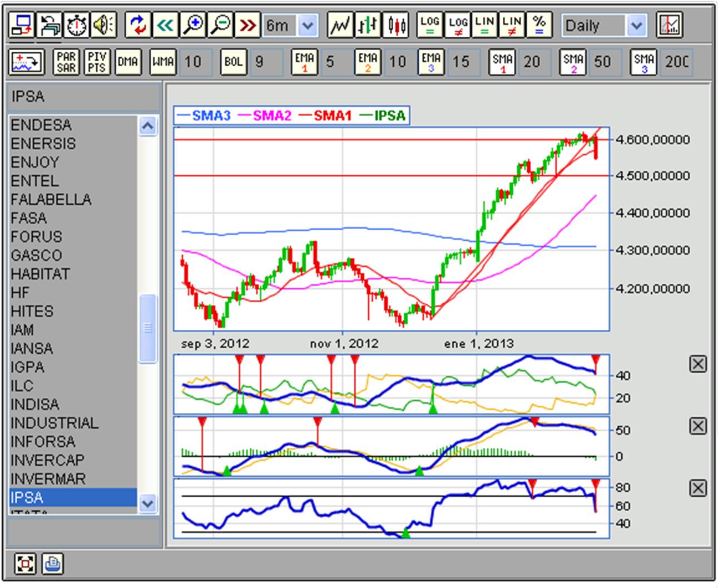This screenshot has width=718, height=588.
Task: Close the top indicator panel
Action: coord(698,364)
